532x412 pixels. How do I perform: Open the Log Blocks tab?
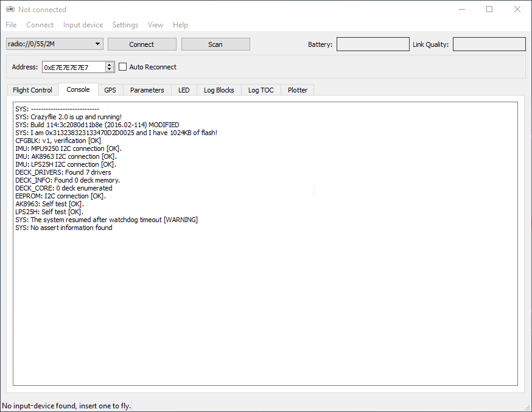tap(219, 90)
